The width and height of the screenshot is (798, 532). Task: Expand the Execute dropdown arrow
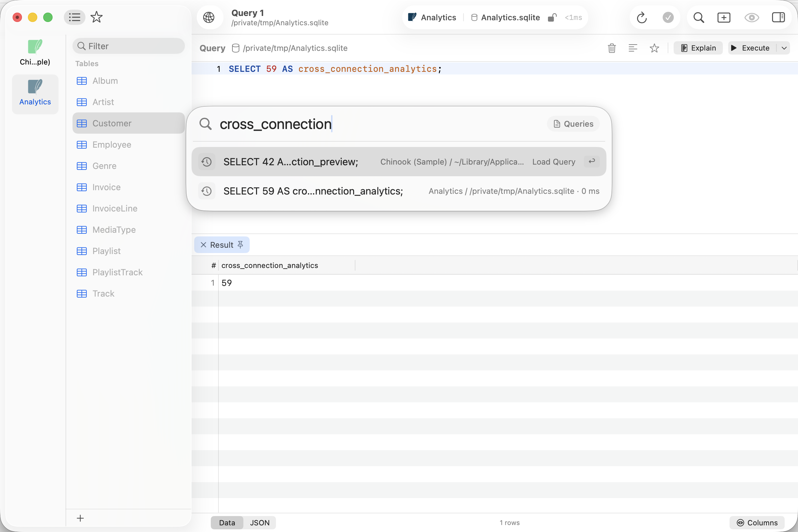pyautogui.click(x=784, y=48)
